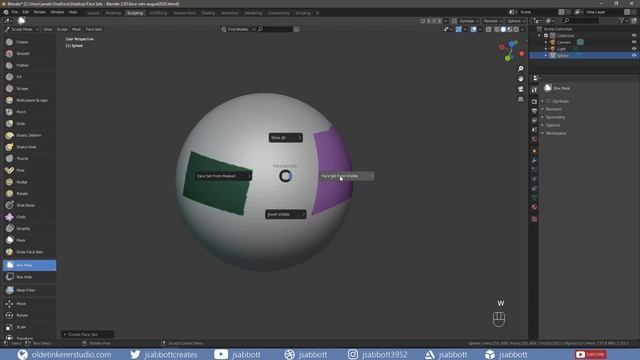The image size is (640, 360).
Task: Open the Face Sets header menu
Action: tap(94, 29)
